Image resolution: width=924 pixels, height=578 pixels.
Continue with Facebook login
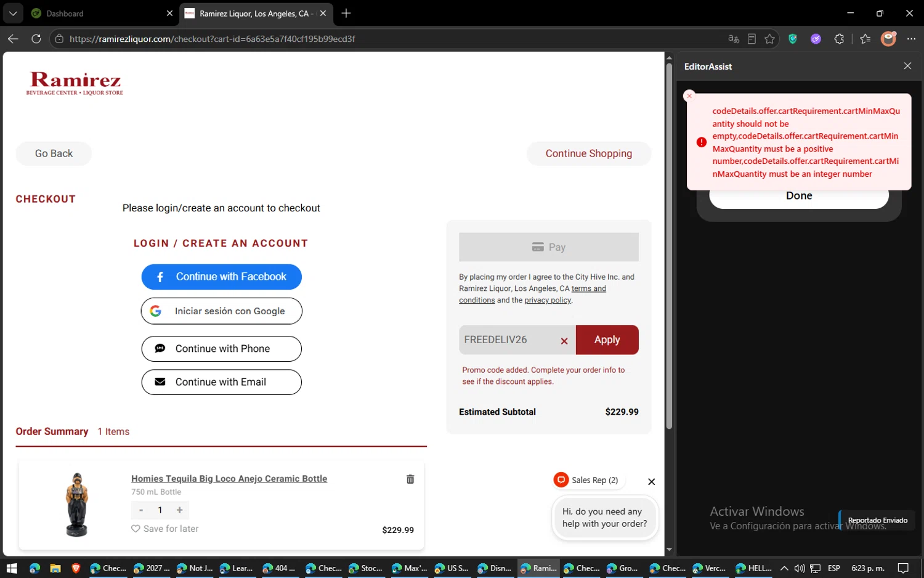[x=222, y=277]
